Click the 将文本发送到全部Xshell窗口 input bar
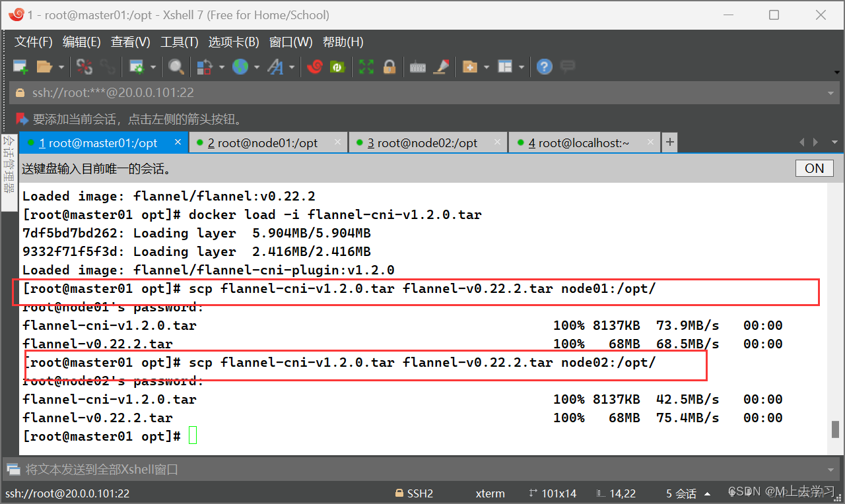Image resolution: width=845 pixels, height=504 pixels. click(422, 470)
